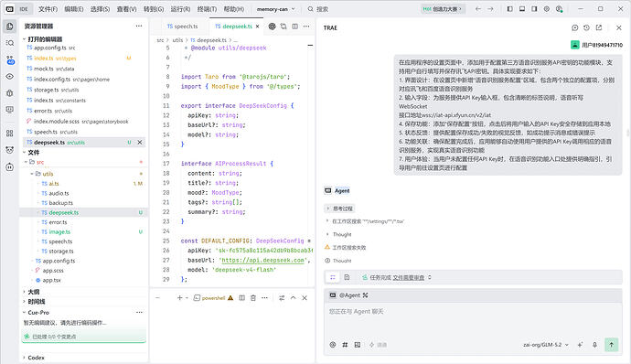Open settings gear in title bar
This screenshot has height=364, width=631.
(x=547, y=9)
